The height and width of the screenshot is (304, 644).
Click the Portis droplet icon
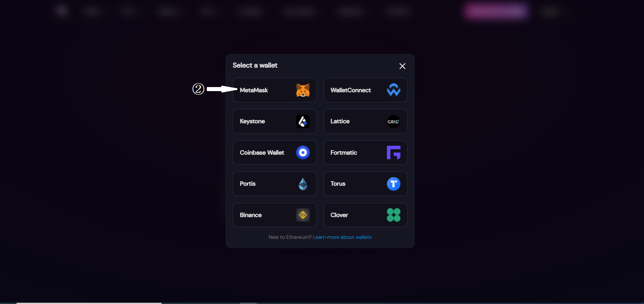tap(303, 184)
